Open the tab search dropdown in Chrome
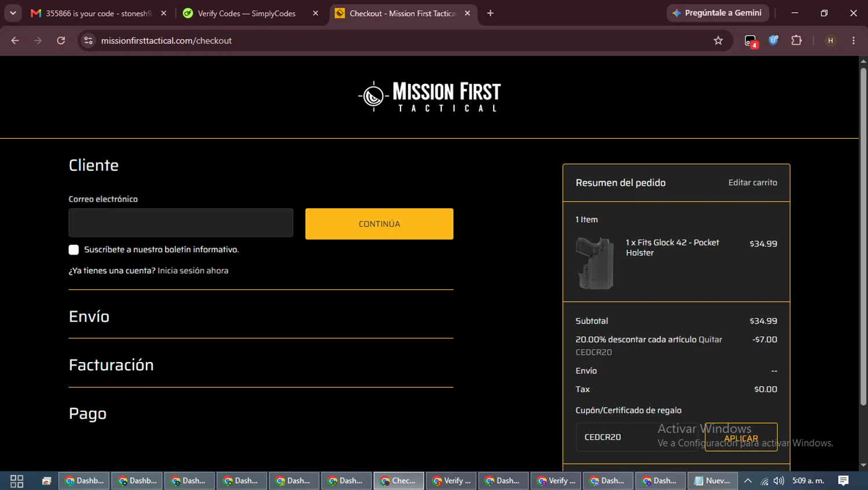This screenshot has height=490, width=868. coord(13,13)
